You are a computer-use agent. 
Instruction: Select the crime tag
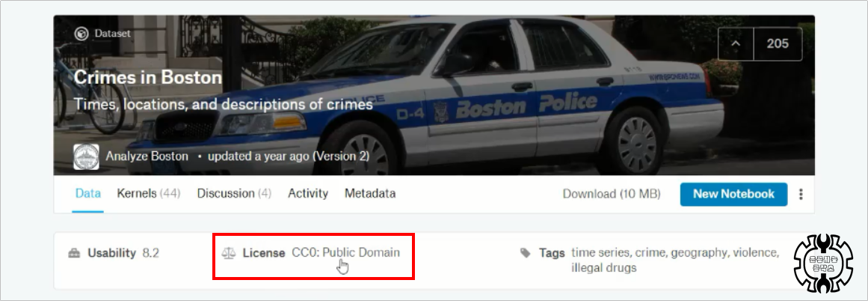click(x=650, y=253)
